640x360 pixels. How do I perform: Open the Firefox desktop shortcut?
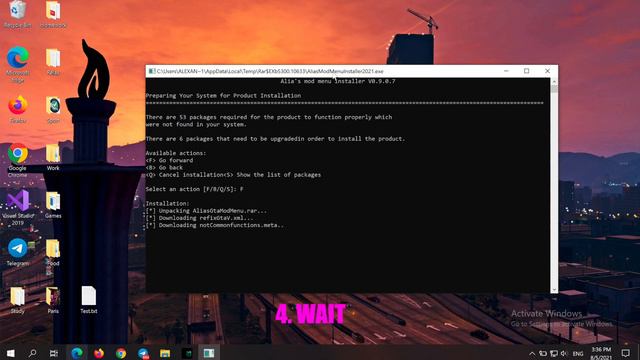click(x=18, y=109)
